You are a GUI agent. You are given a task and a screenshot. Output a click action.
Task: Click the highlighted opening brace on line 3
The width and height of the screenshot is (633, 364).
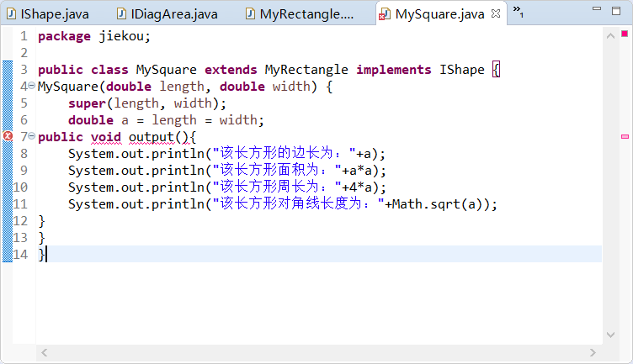pyautogui.click(x=496, y=70)
